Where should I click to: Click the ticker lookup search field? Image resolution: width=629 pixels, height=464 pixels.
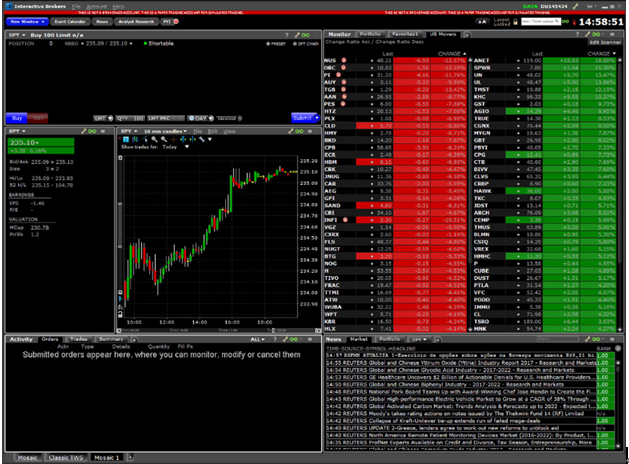coord(540,21)
